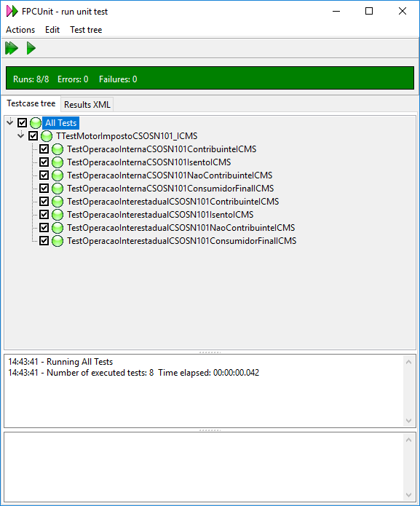Toggle checkbox for TestOperacaoInterestadualCSOSN101ContribuinteICMS
The image size is (420, 506).
(x=44, y=202)
